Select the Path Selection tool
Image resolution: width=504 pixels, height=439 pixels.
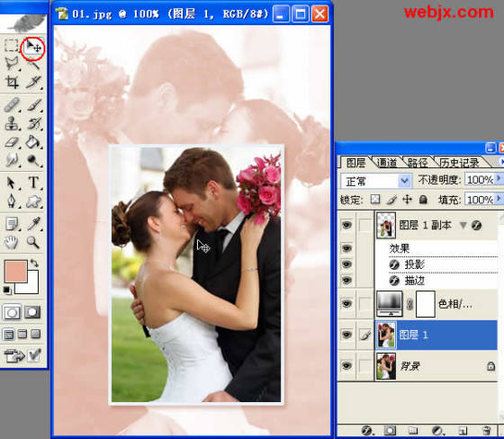(12, 184)
